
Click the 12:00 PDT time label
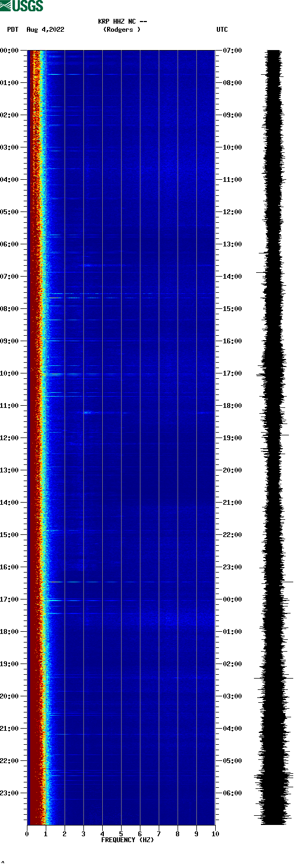[x=10, y=438]
